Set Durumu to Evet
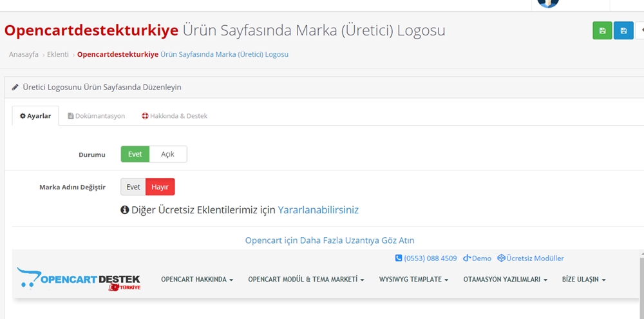Image resolution: width=644 pixels, height=319 pixels. click(x=135, y=154)
